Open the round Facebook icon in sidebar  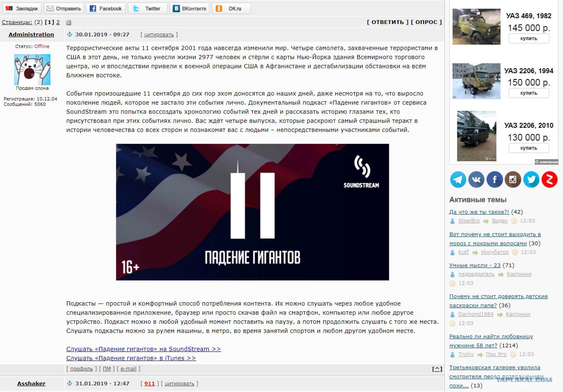pyautogui.click(x=494, y=179)
